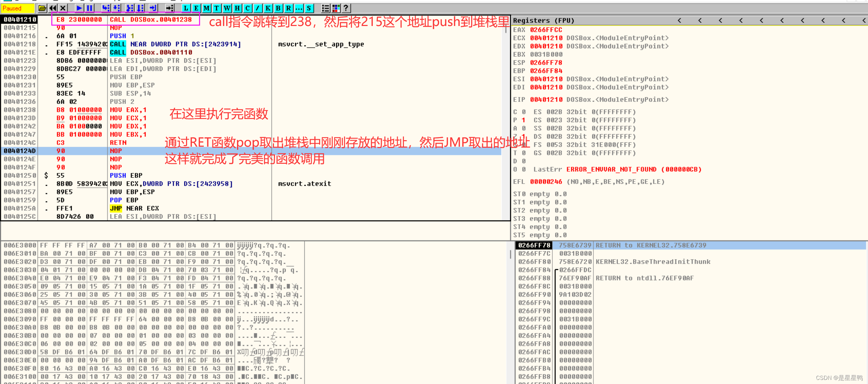
Task: Click LastErr ERROR_ENVVAR_NOT_FOUND entry
Action: [617, 169]
